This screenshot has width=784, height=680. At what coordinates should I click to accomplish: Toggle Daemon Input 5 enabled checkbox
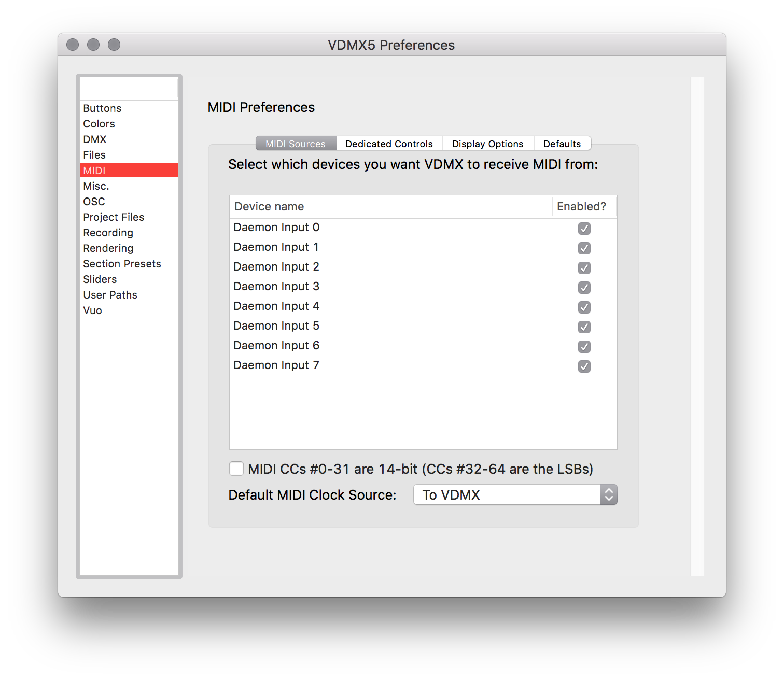[584, 327]
